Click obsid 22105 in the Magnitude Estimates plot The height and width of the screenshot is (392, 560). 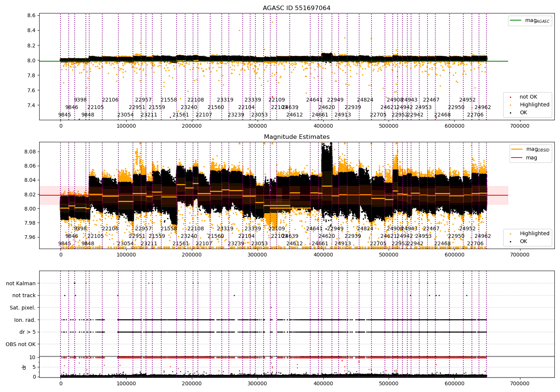point(96,236)
